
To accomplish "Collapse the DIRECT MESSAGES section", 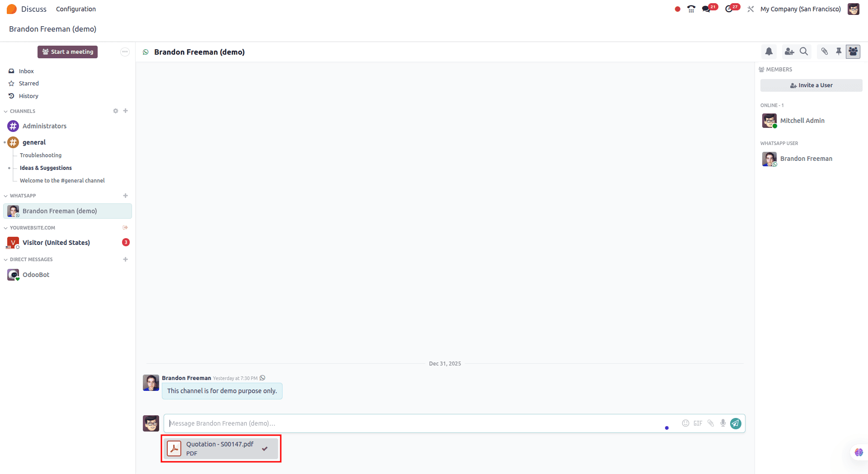I will [5, 259].
